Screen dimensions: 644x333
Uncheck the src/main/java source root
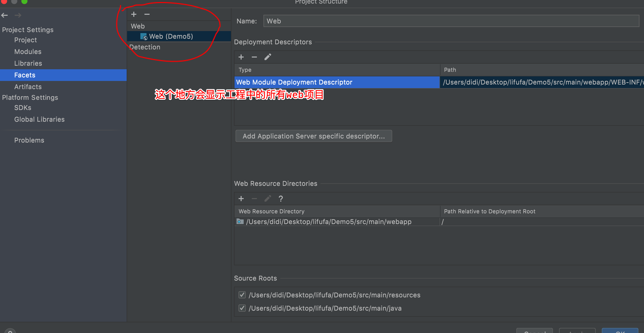coord(242,308)
